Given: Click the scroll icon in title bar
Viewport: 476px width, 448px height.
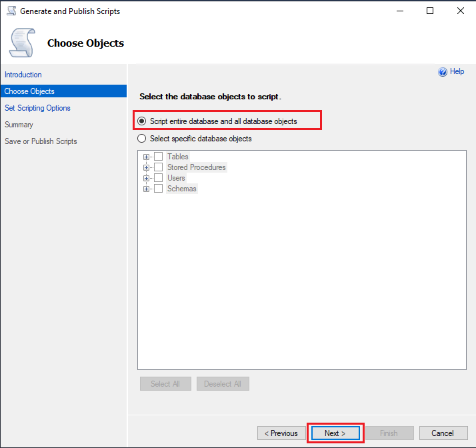Looking at the screenshot, I should tap(11, 11).
